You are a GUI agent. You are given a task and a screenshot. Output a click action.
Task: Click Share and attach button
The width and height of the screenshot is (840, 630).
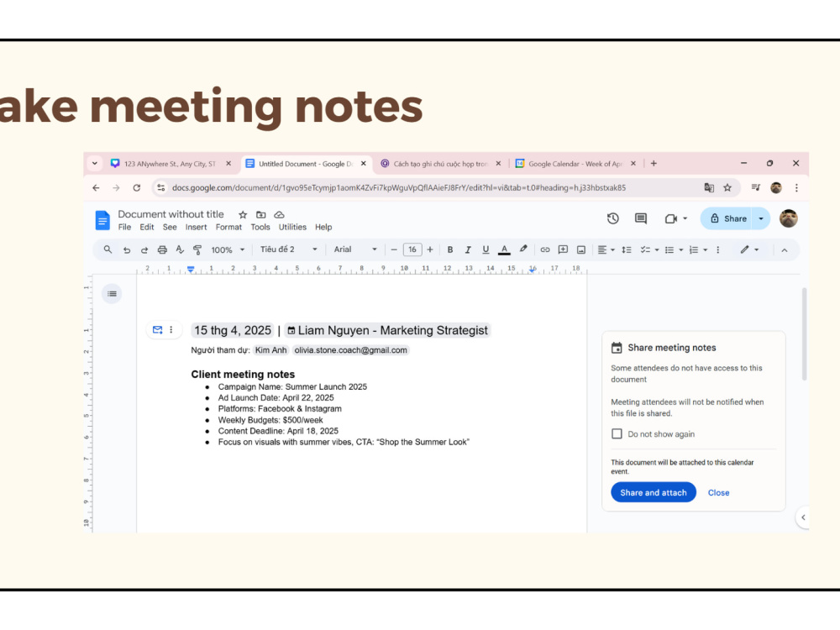(653, 492)
